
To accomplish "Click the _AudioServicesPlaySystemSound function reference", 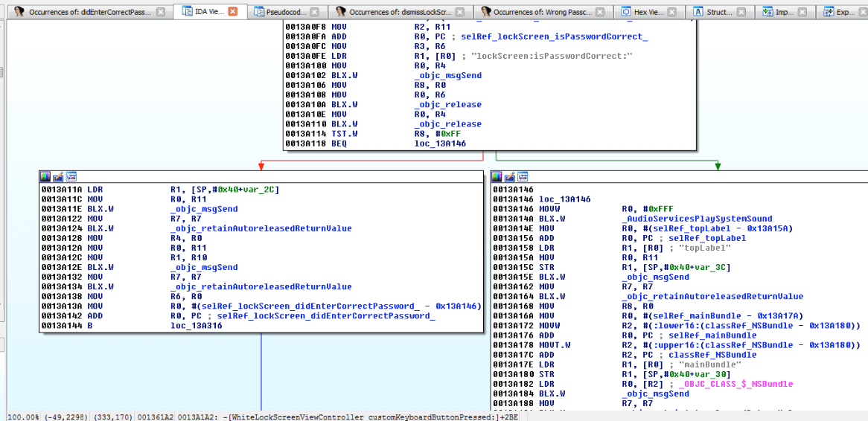I will point(697,219).
